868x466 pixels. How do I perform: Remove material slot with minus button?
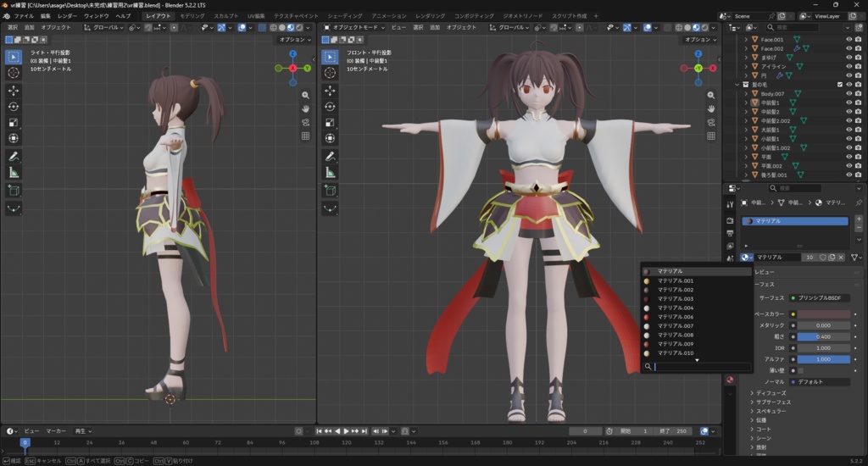pos(859,227)
